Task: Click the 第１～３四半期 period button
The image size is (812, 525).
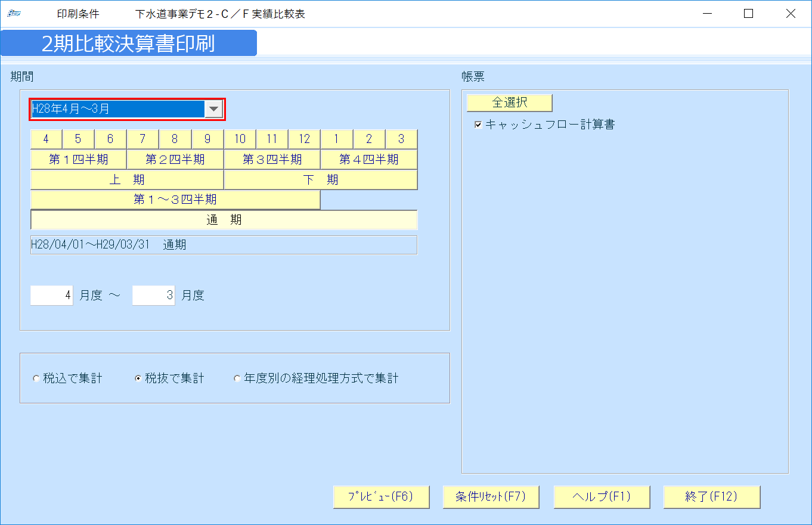Action: coord(175,200)
